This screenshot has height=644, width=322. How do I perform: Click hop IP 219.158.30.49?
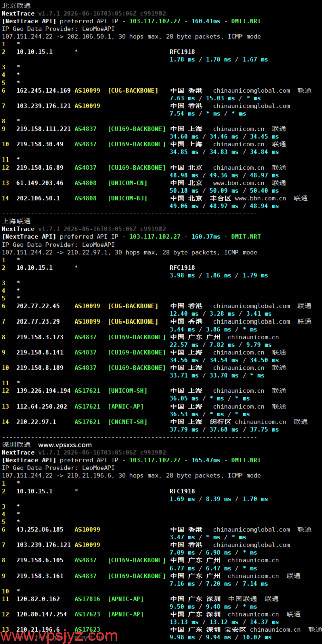40,144
